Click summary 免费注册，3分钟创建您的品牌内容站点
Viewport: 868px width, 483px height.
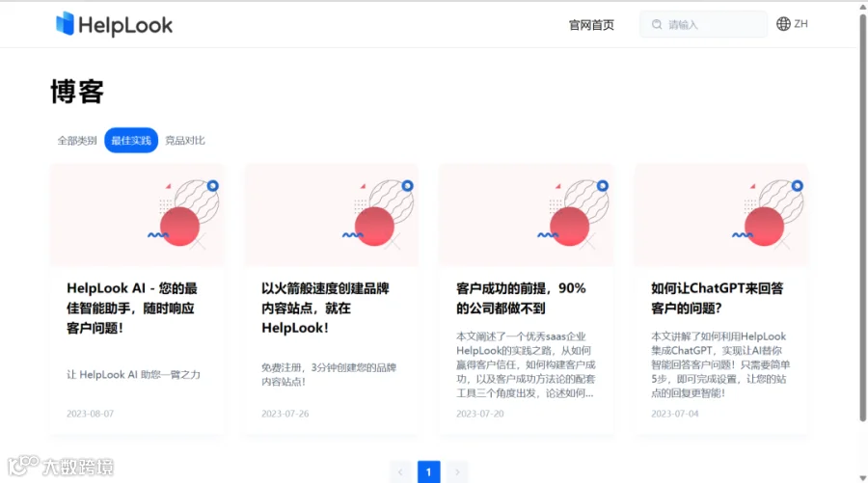click(x=329, y=375)
